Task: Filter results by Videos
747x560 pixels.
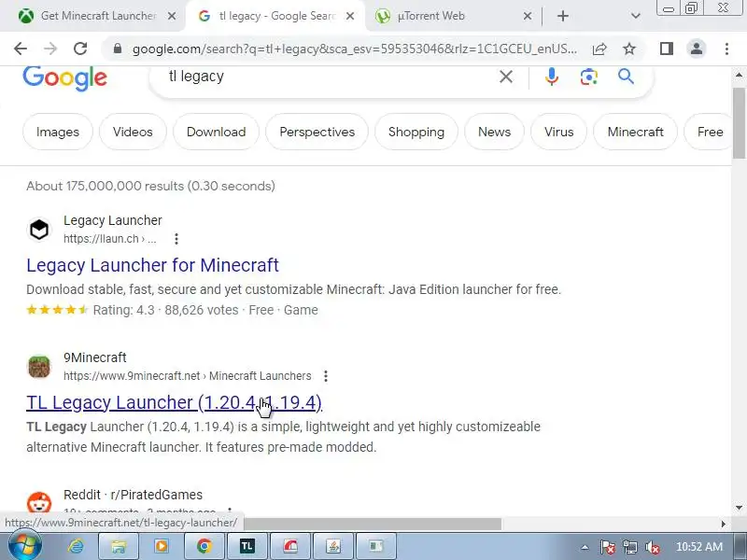Action: pos(133,132)
